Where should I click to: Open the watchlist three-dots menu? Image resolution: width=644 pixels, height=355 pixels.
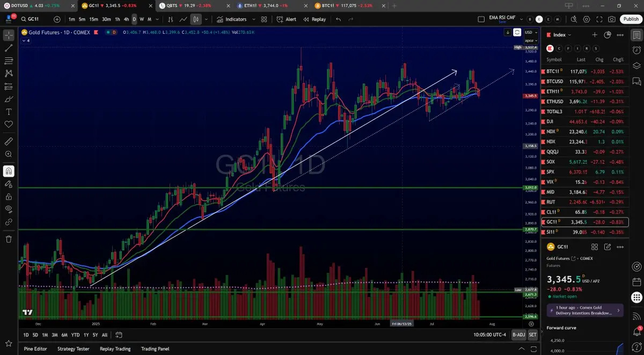tap(620, 35)
